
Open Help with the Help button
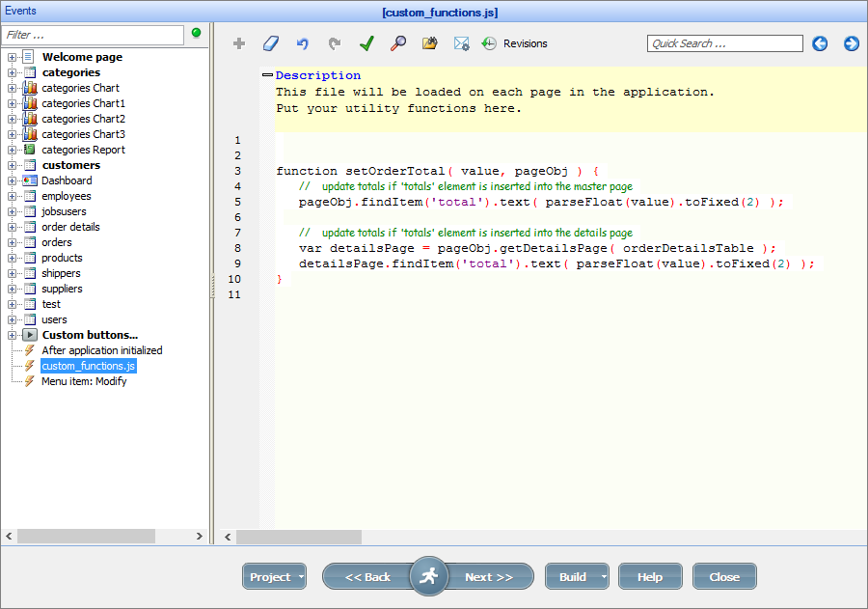pos(650,576)
